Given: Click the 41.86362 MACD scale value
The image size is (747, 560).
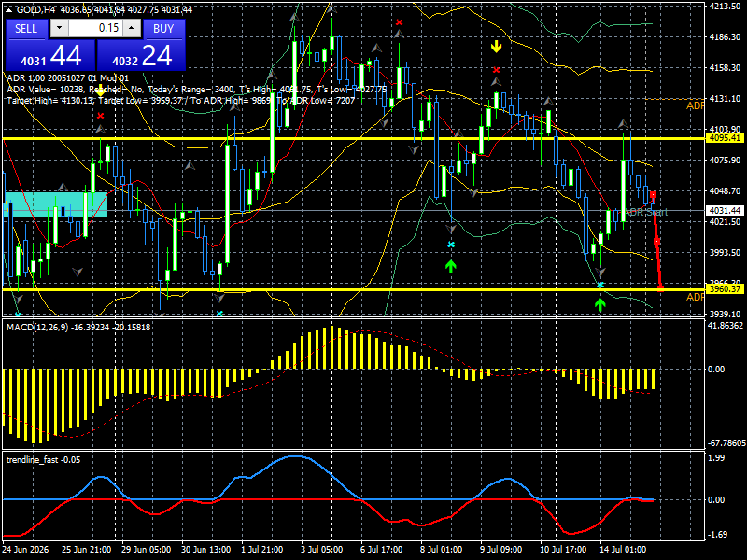Looking at the screenshot, I should pos(726,326).
